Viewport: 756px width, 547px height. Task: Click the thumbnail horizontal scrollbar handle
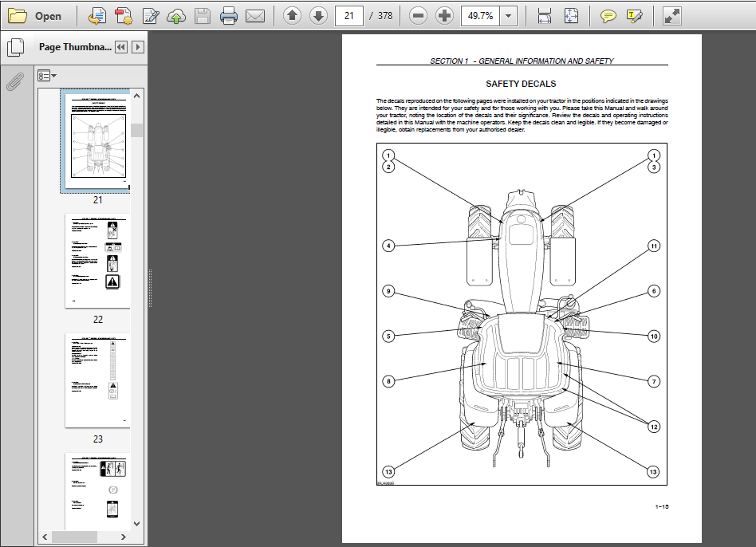coord(74,537)
